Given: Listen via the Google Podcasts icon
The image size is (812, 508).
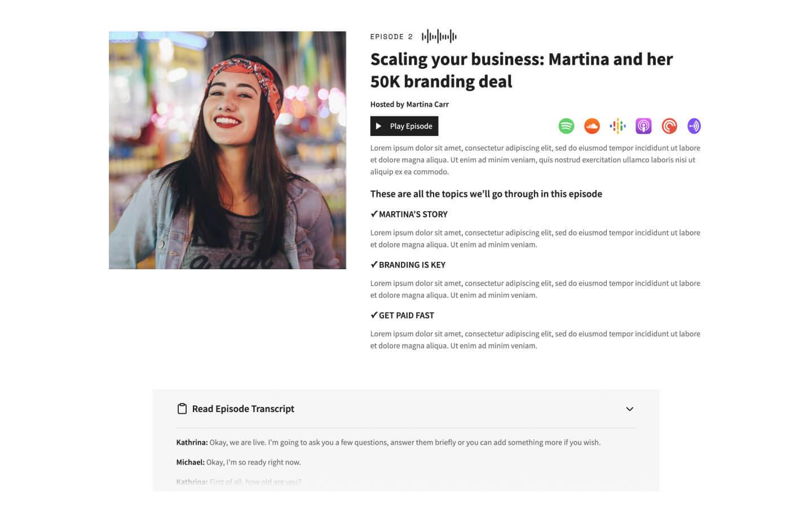Looking at the screenshot, I should click(x=617, y=126).
